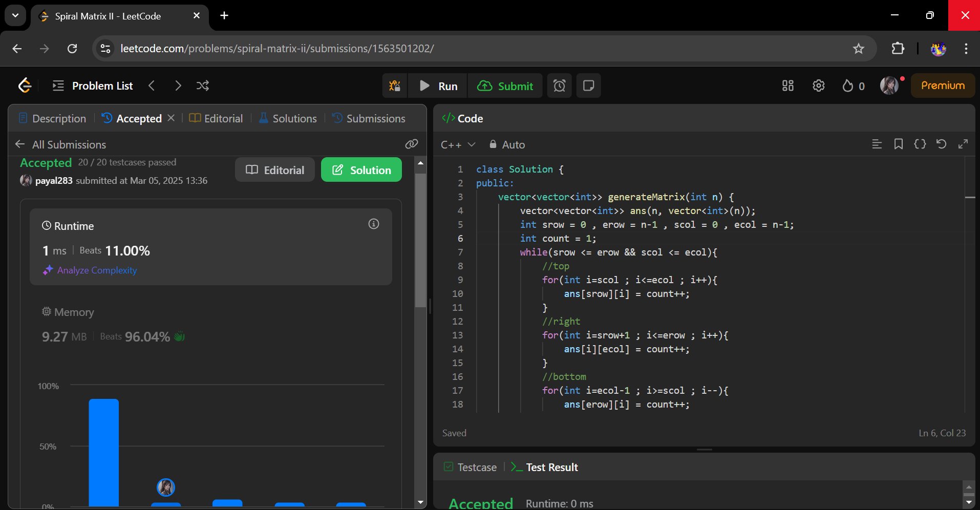Start the timer alarm clock icon
The image size is (980, 510).
pos(559,86)
